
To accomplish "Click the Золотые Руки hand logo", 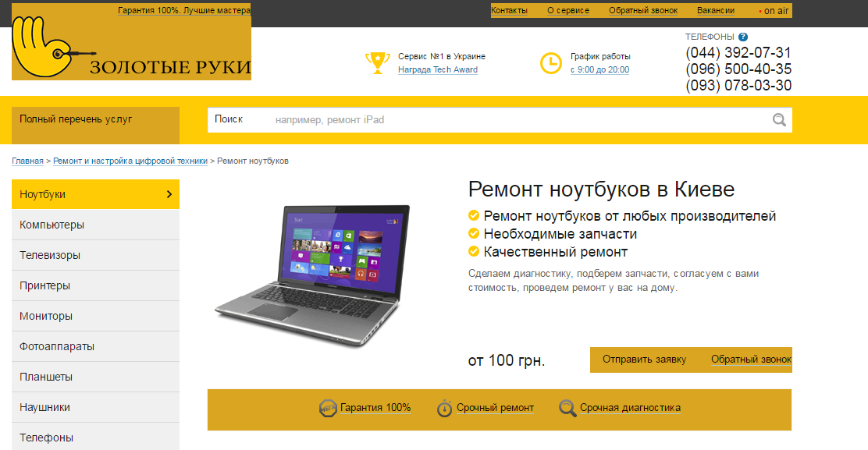I will click(x=131, y=45).
